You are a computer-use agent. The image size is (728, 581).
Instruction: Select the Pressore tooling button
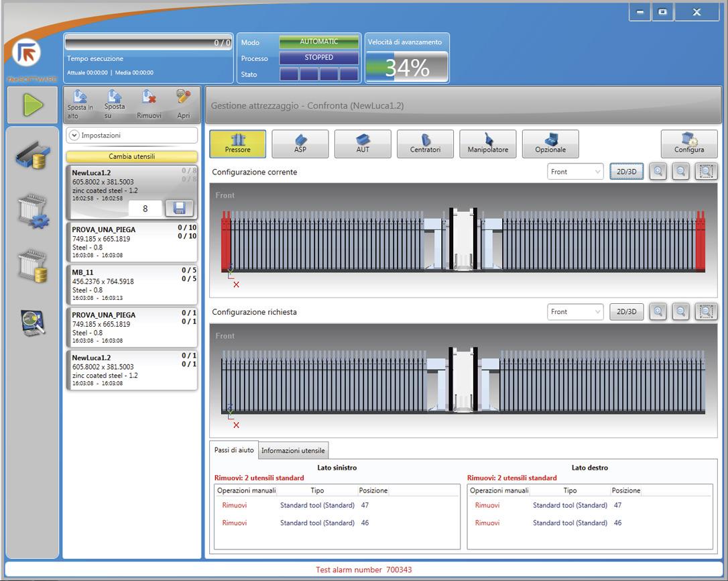(237, 143)
